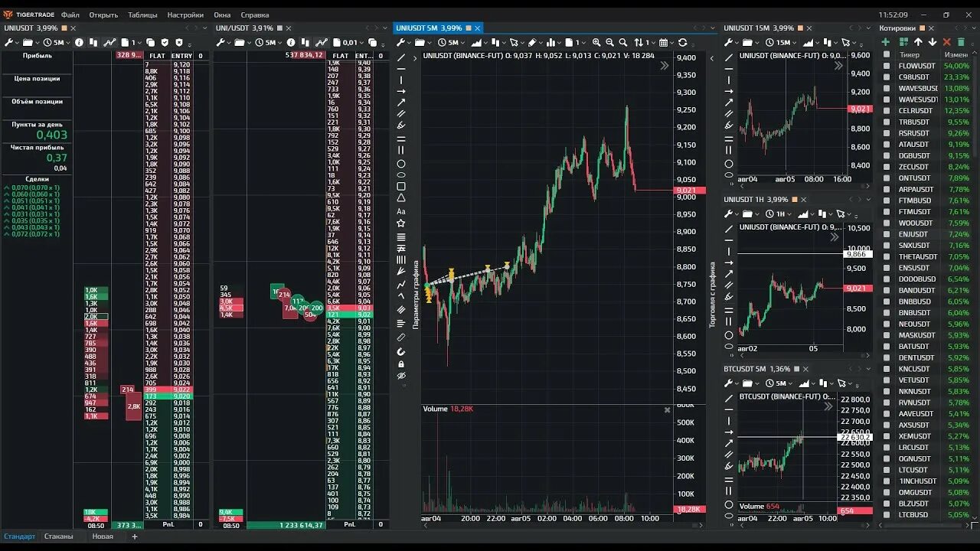The height and width of the screenshot is (551, 980).
Task: Switch to the Новая workspace tab
Action: 103,536
